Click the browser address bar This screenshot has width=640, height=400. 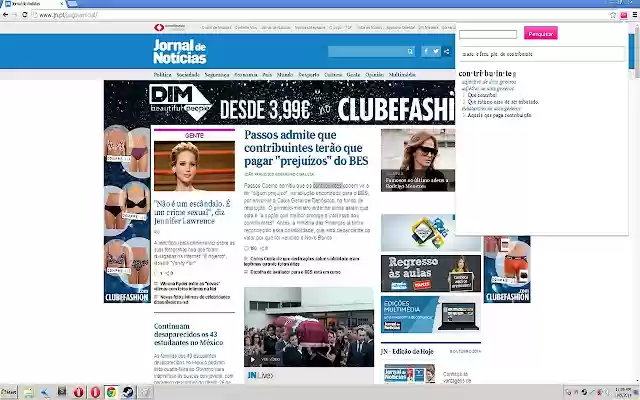pyautogui.click(x=320, y=15)
